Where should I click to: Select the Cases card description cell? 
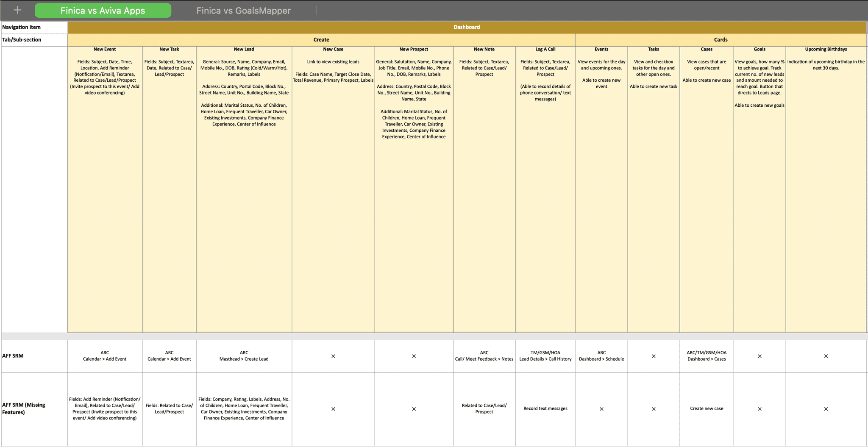tap(707, 189)
